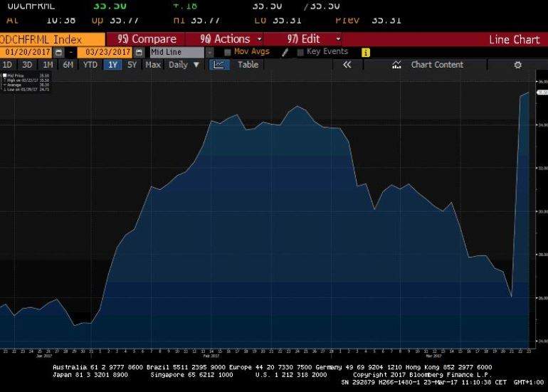Open the Edit menu dropdown arrow
This screenshot has width=548, height=392.
click(338, 39)
